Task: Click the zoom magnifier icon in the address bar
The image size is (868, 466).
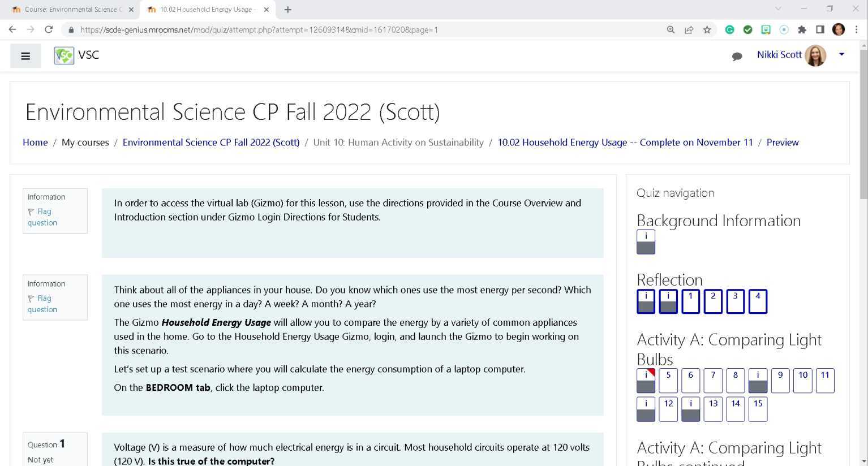Action: [671, 29]
